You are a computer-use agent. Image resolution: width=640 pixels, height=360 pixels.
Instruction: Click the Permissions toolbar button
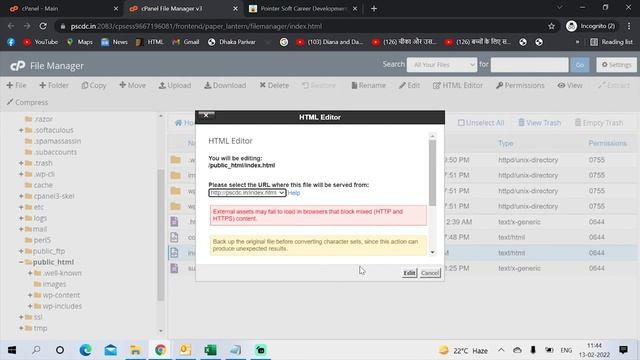click(520, 85)
